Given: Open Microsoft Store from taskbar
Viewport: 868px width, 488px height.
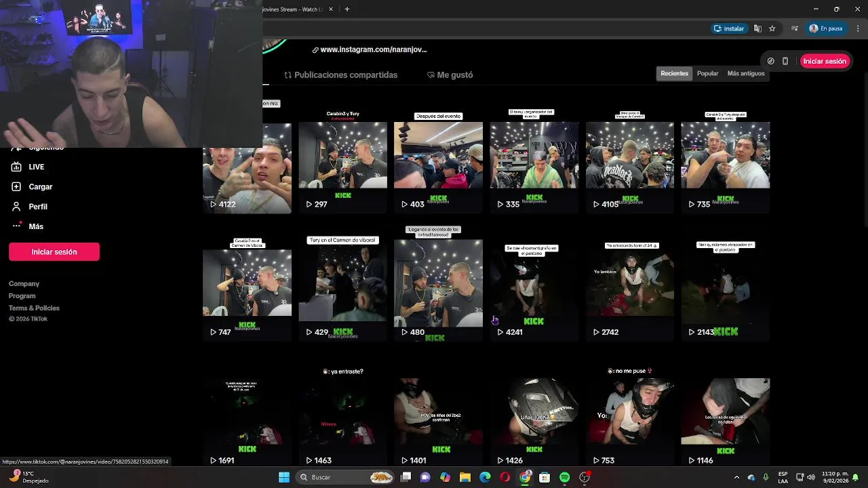Looking at the screenshot, I should (x=545, y=477).
